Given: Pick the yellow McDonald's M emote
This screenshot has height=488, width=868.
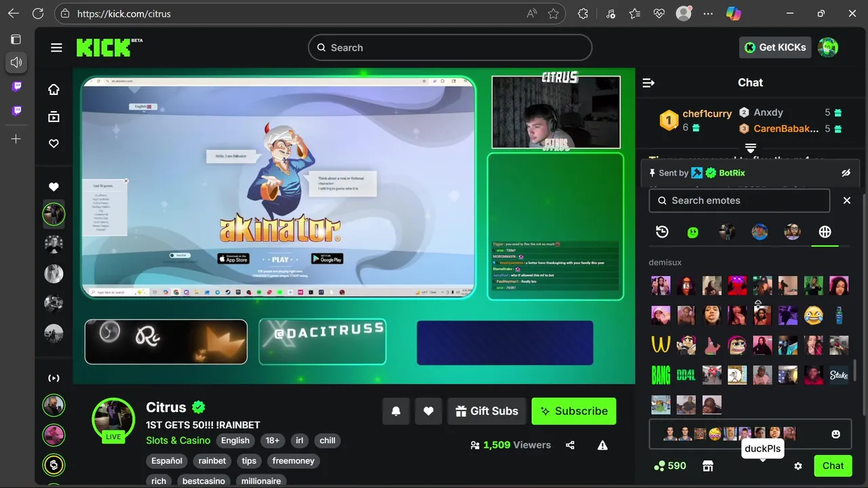Looking at the screenshot, I should (661, 345).
